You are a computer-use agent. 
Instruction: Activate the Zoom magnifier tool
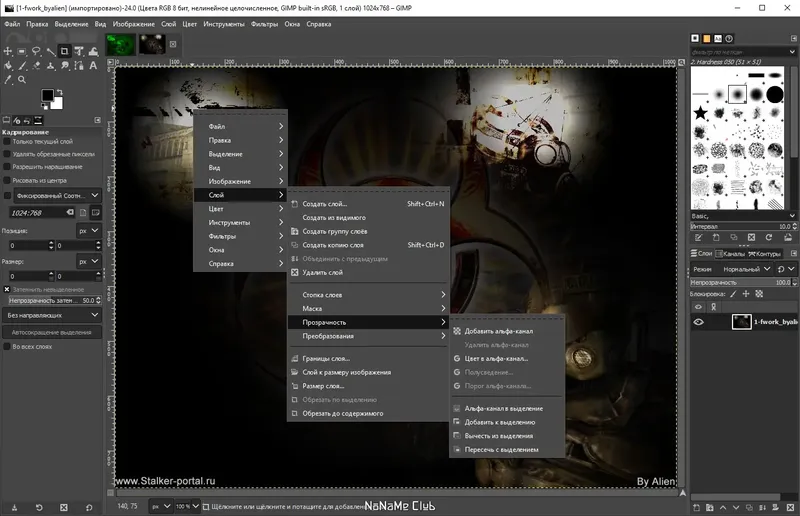(22, 79)
